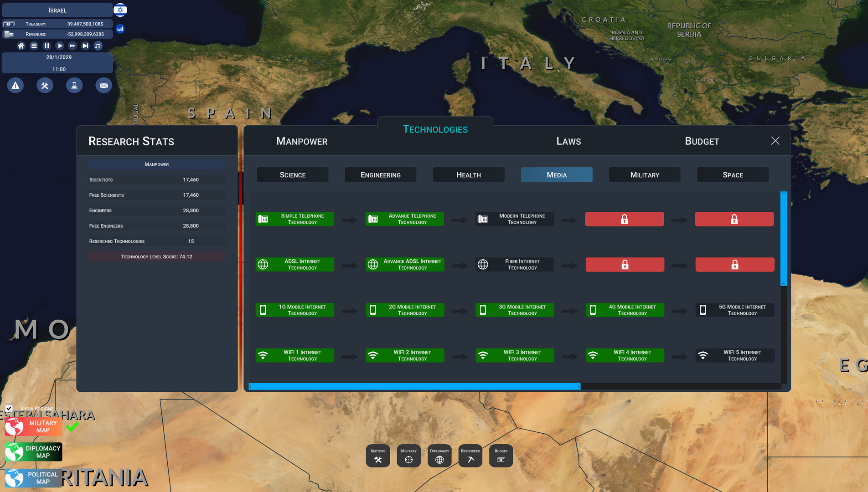Select 5G Mobile Internet Technology
This screenshot has width=868, height=492.
(734, 310)
